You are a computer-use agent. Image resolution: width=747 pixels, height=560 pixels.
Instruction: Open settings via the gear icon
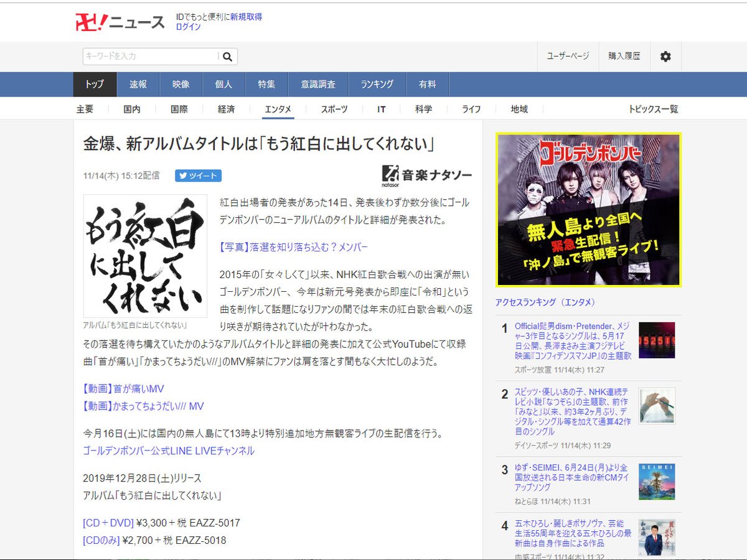665,57
